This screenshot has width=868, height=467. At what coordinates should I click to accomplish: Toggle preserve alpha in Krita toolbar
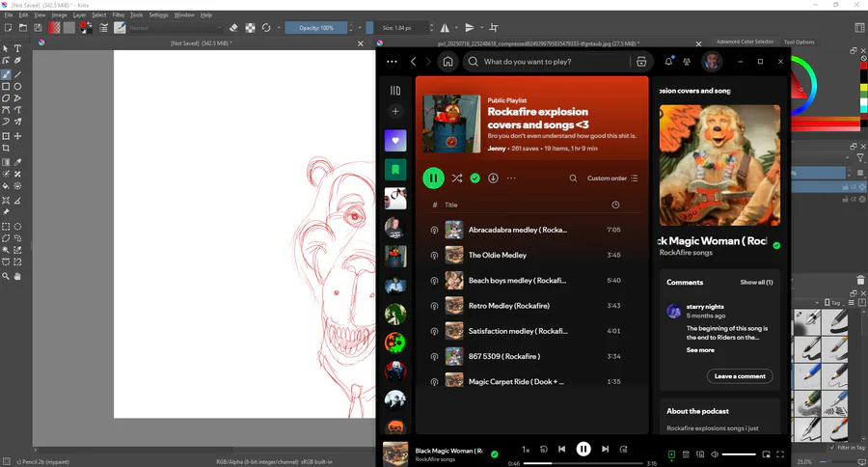250,28
